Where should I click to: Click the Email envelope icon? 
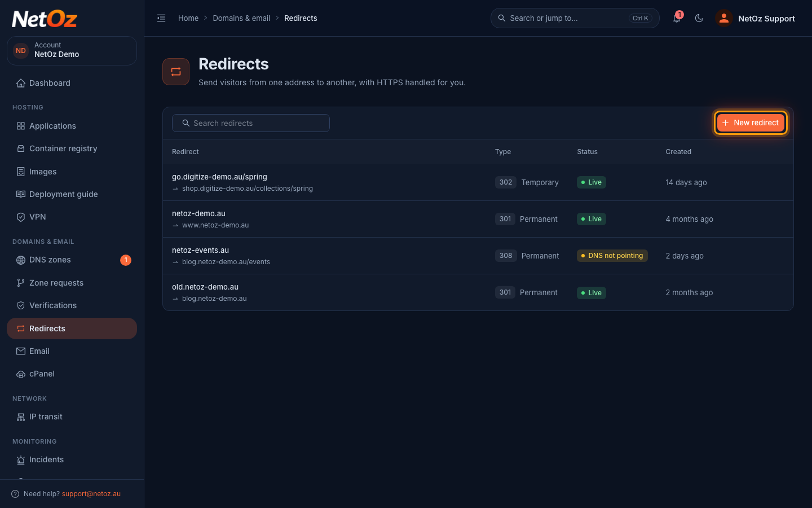(21, 351)
